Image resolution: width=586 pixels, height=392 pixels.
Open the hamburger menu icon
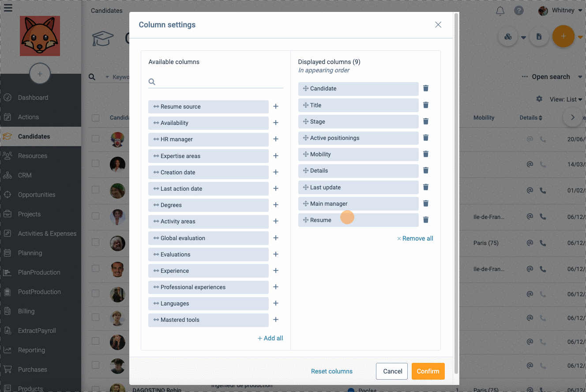(x=8, y=8)
